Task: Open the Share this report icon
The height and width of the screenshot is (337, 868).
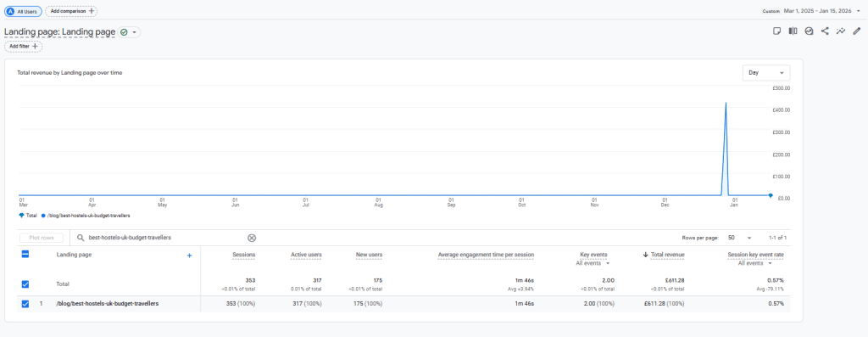Action: pos(825,31)
